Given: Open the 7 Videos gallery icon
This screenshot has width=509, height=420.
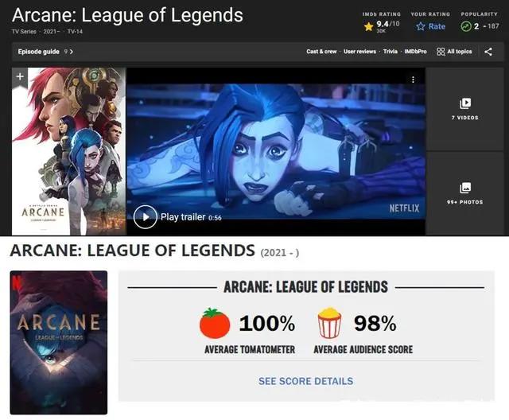Looking at the screenshot, I should [x=464, y=103].
